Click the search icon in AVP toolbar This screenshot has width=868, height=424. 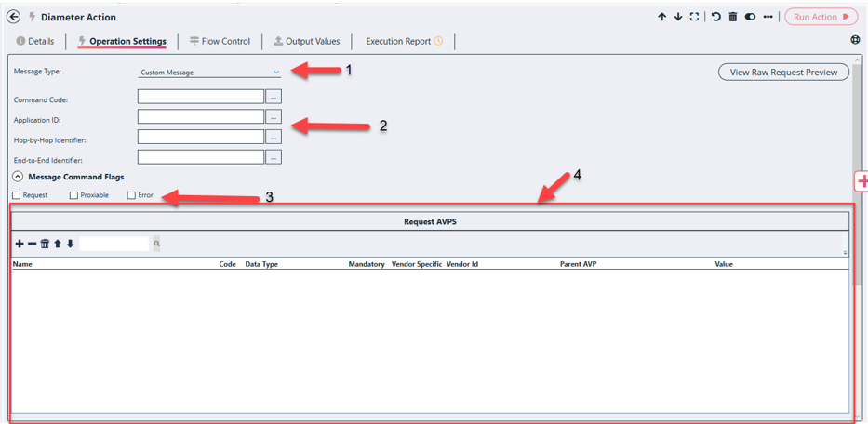point(156,244)
